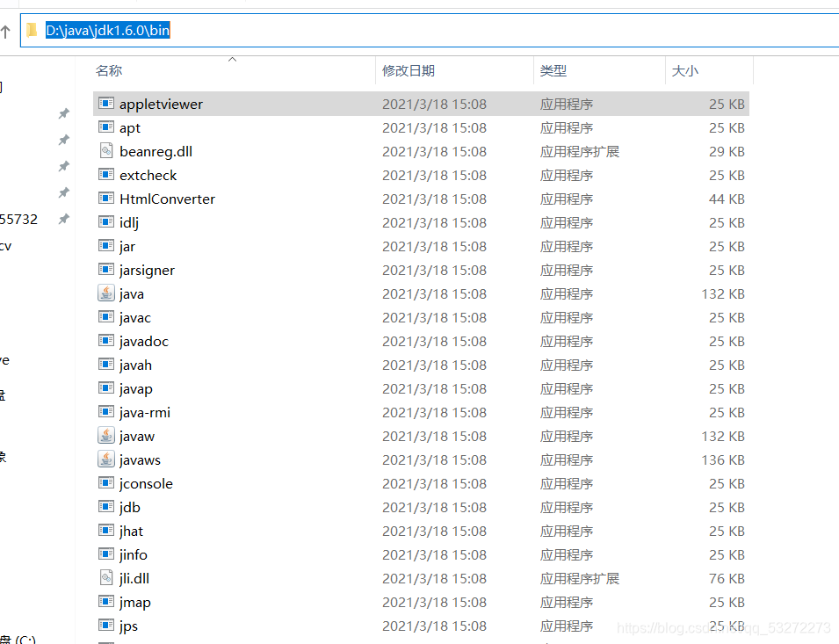Click the jmap application icon
Screen dimensions: 839x644
[106, 601]
